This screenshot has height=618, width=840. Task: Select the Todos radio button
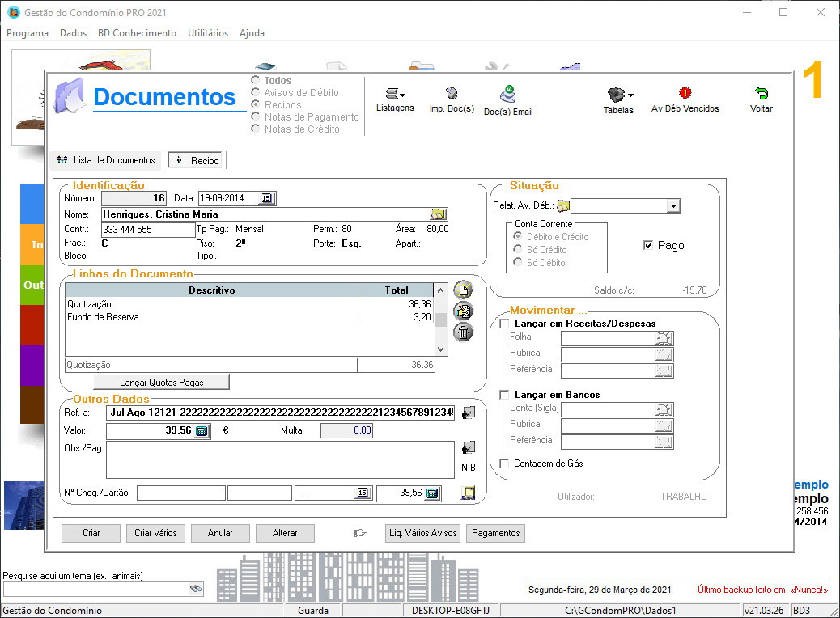(x=256, y=80)
